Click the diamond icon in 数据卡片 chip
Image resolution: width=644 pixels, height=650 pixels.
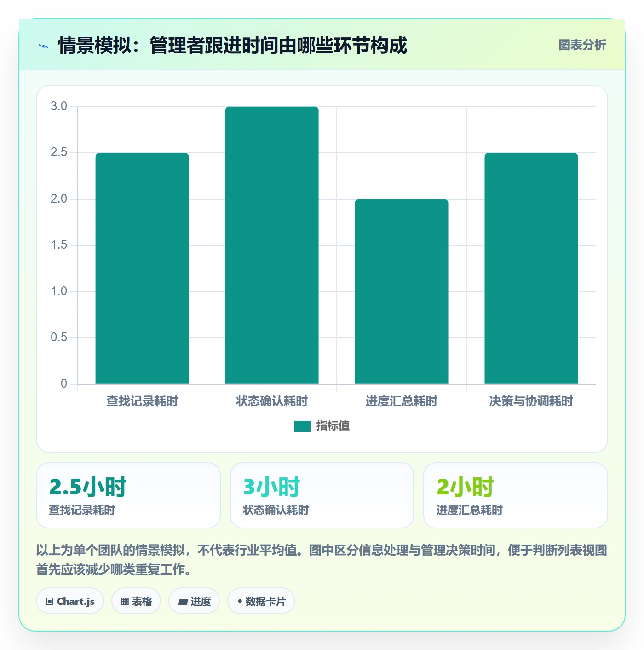click(240, 601)
